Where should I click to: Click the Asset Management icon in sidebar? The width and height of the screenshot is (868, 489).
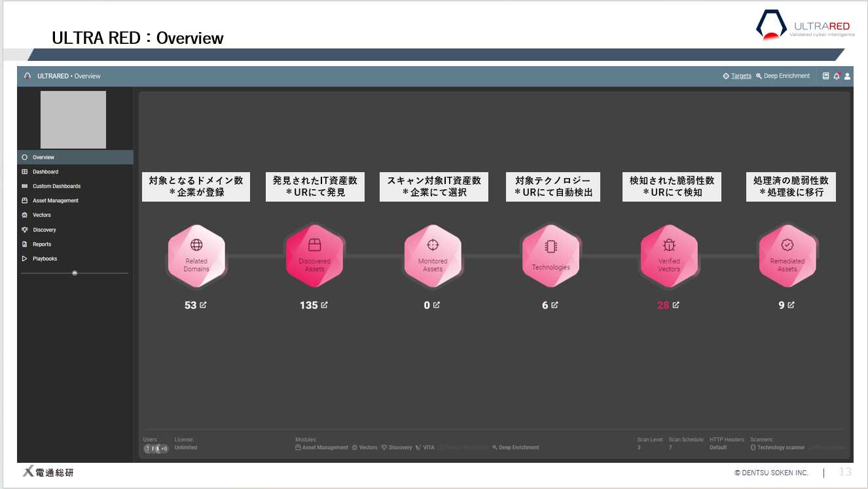coord(25,200)
